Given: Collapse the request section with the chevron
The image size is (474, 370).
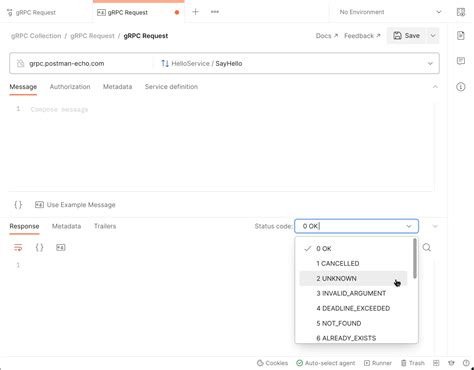Looking at the screenshot, I should [435, 87].
